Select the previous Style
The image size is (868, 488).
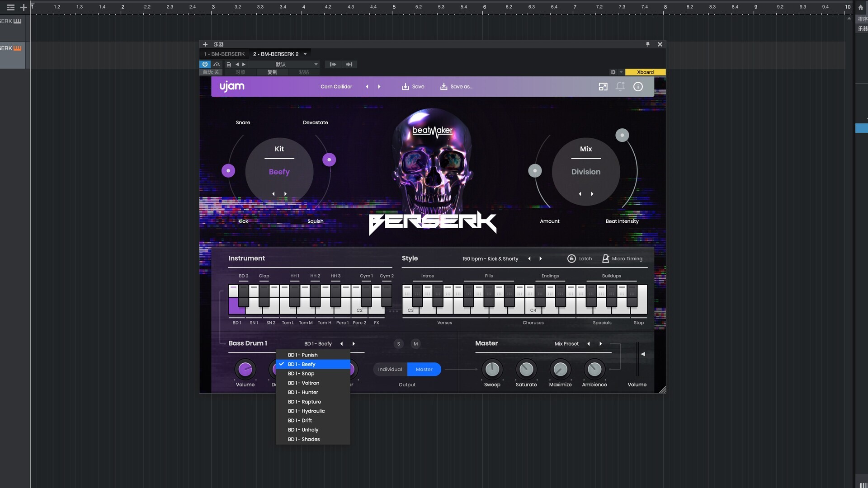pos(529,258)
